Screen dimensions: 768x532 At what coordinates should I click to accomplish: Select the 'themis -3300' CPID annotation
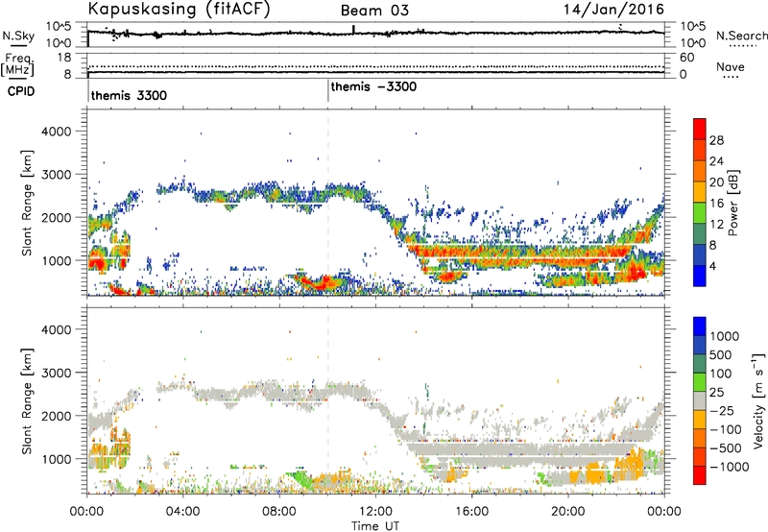(373, 86)
